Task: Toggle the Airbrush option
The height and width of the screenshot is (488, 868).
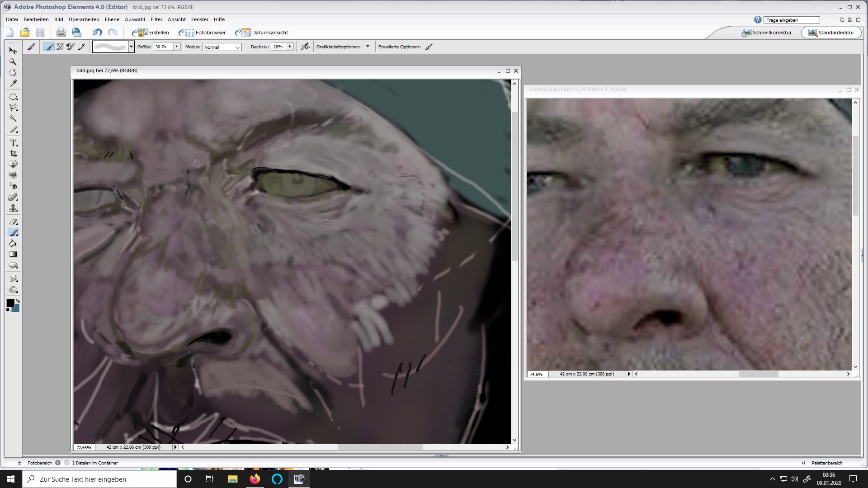Action: coord(306,47)
